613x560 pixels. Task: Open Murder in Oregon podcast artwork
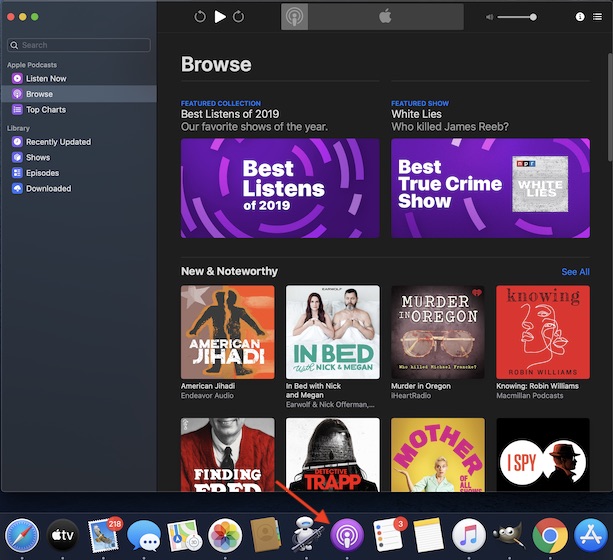click(x=437, y=332)
